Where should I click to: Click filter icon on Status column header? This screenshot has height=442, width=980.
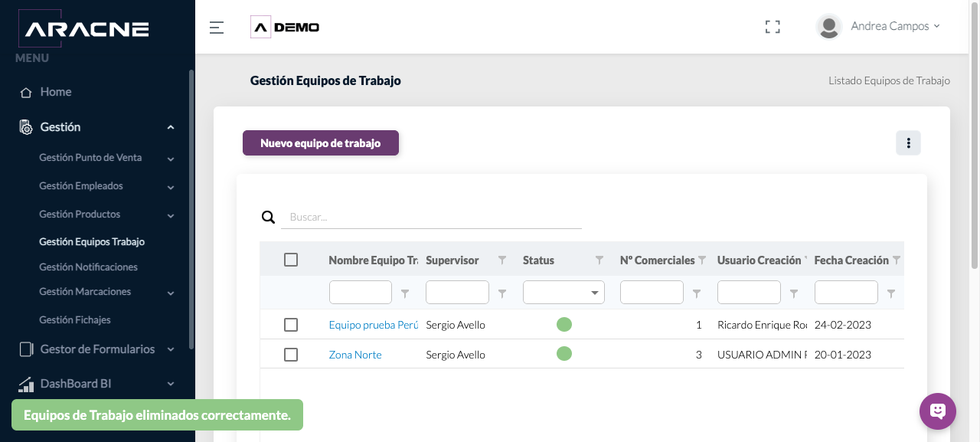click(599, 260)
